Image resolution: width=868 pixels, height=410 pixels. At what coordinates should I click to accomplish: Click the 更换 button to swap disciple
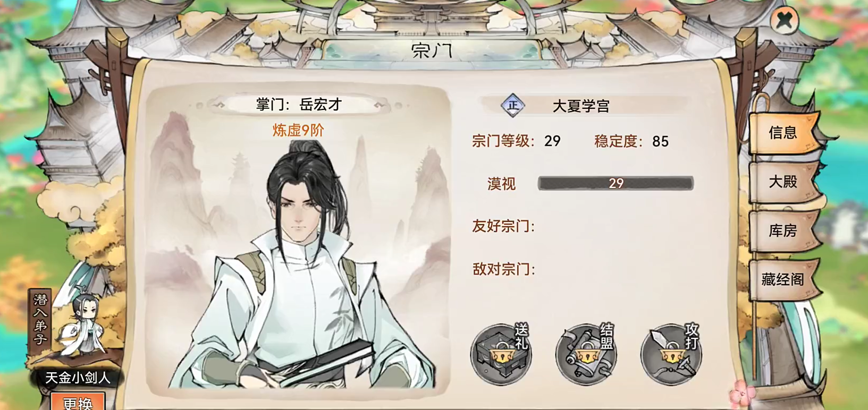coord(78,402)
